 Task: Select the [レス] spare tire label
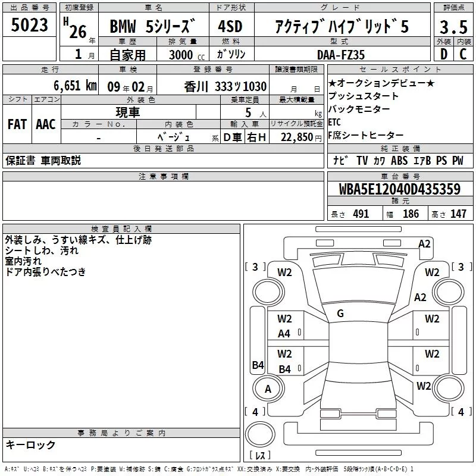[x=260, y=455]
